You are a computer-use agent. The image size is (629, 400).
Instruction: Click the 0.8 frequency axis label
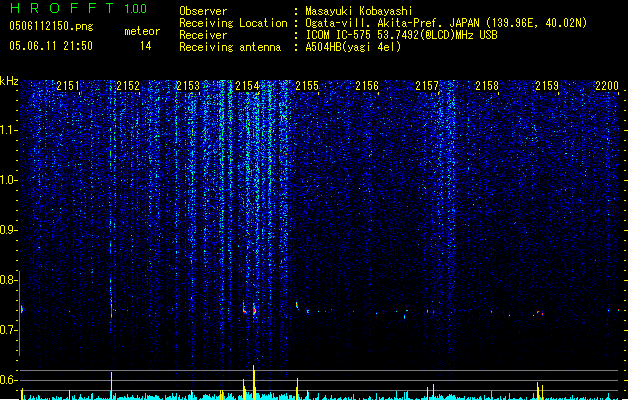[8, 280]
